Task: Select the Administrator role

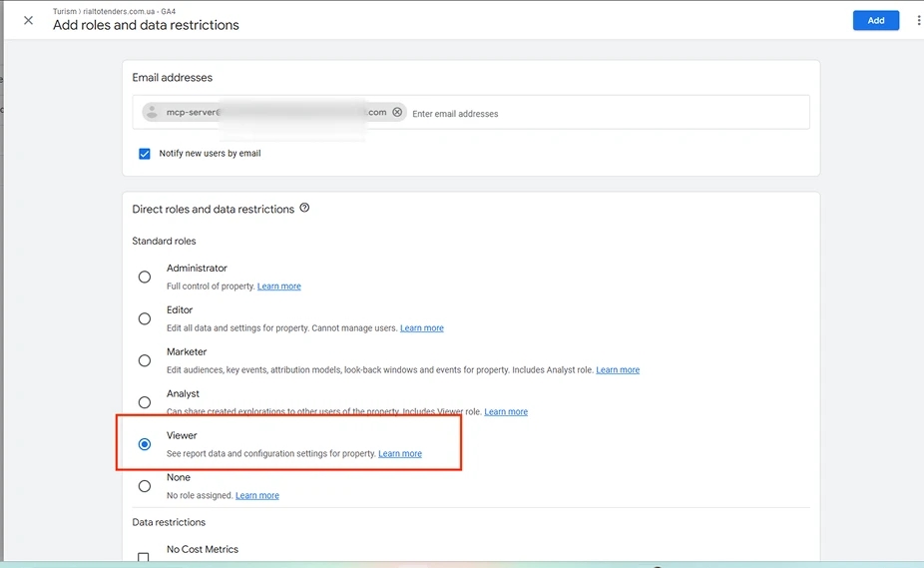Action: [x=145, y=277]
